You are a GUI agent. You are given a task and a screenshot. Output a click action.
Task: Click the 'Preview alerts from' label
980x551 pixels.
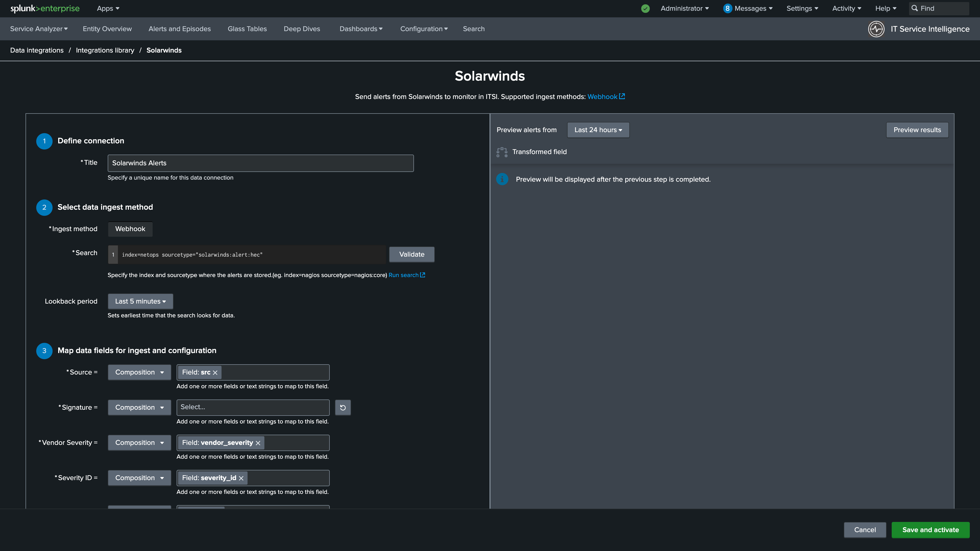(x=526, y=130)
